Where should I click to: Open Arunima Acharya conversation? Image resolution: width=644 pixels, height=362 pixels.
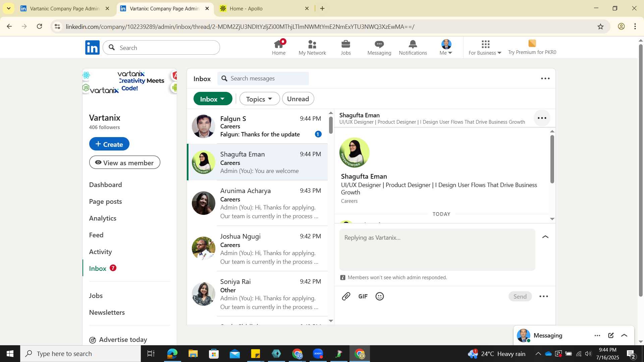(x=257, y=203)
